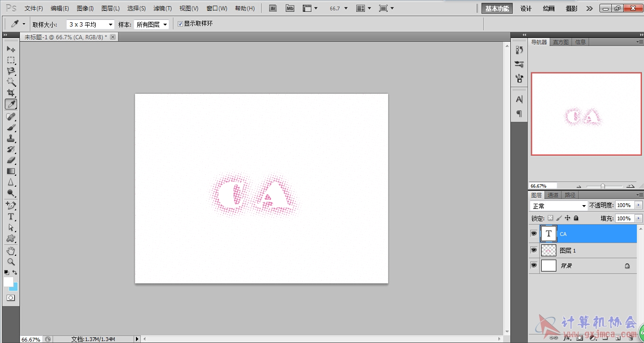Viewport: 644px width, 343px height.
Task: Click the status bar zoom percentage field
Action: click(x=32, y=339)
